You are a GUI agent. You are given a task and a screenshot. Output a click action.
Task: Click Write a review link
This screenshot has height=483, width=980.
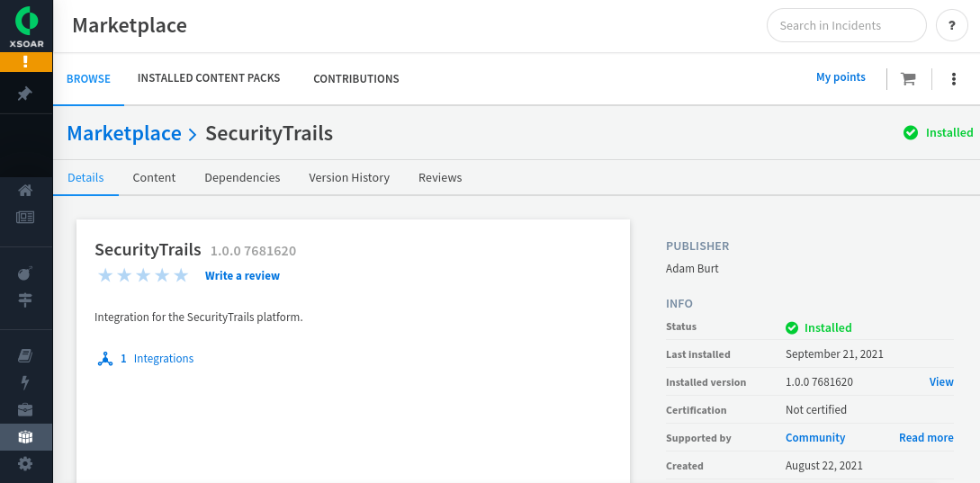[x=242, y=275]
